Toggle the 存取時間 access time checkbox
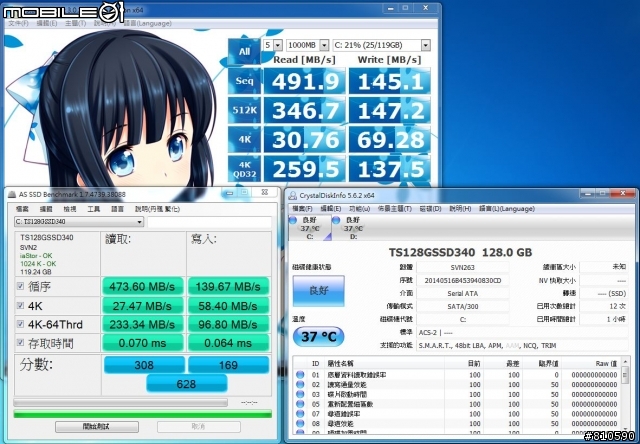The height and width of the screenshot is (444, 640). 20,343
